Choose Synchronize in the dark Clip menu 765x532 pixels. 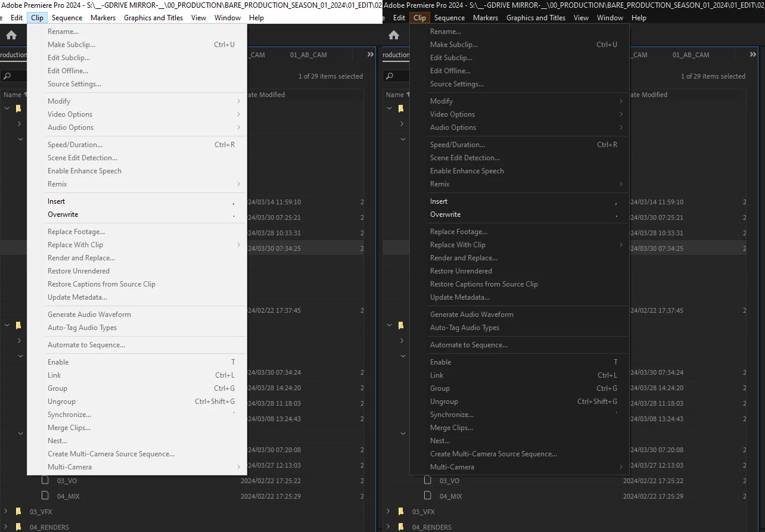[519, 415]
